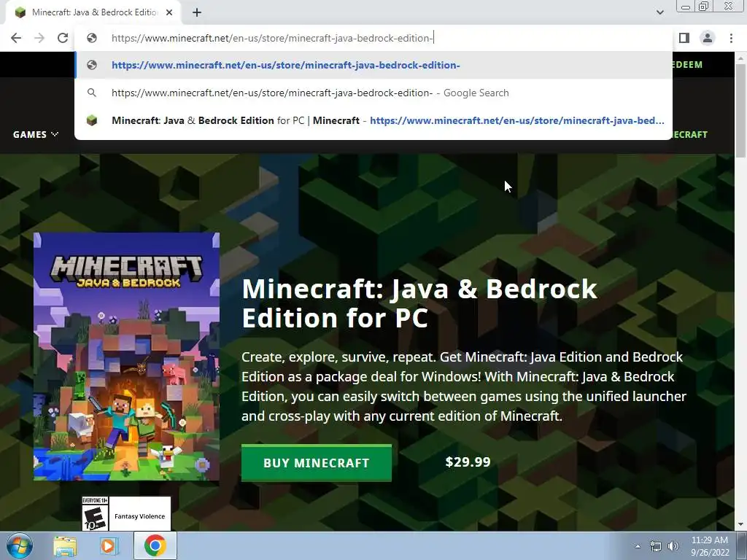Click into the address bar URL text
747x560 pixels.
272,38
